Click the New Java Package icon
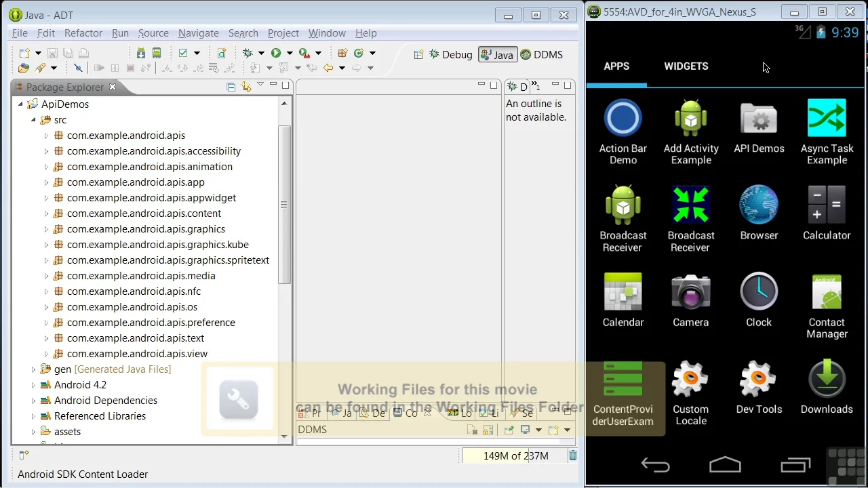The image size is (868, 488). coord(342,53)
